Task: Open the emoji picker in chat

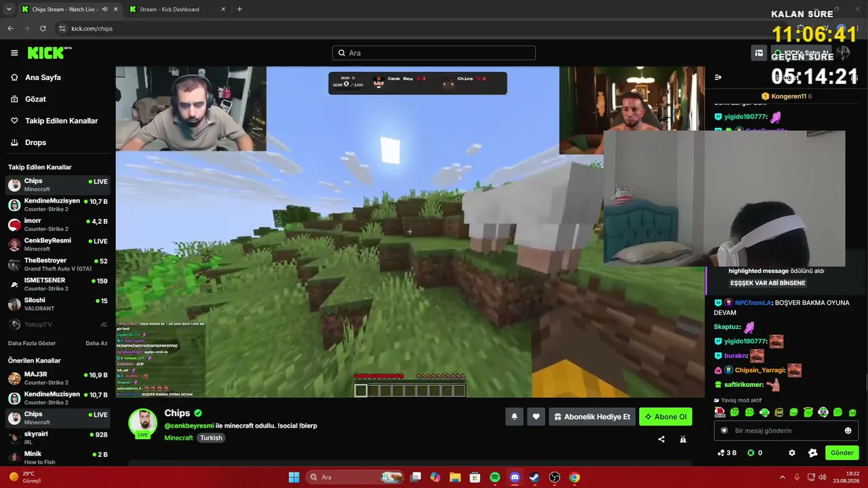Action: pos(848,430)
